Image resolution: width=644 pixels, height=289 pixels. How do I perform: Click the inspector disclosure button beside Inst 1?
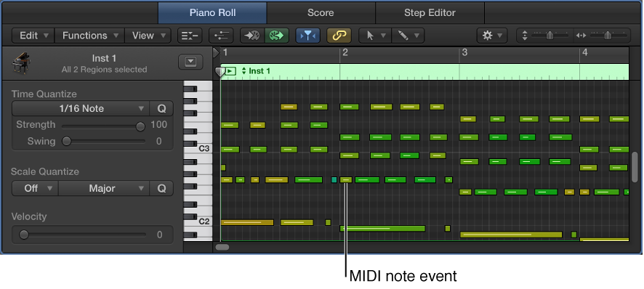(x=190, y=62)
